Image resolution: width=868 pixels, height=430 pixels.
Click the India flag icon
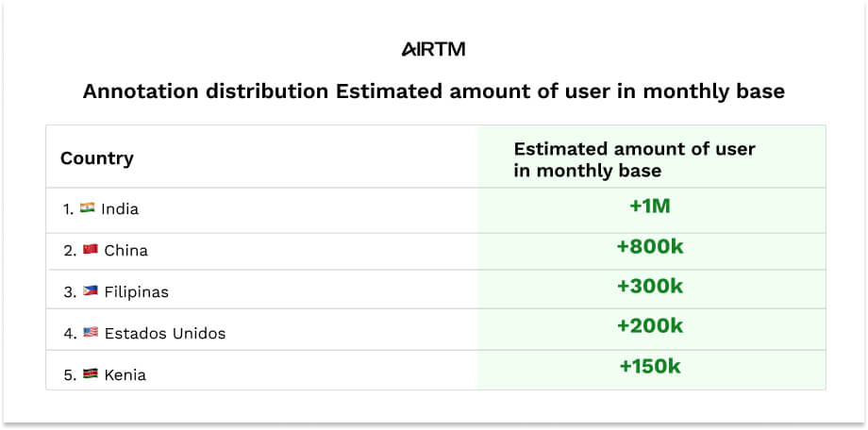[x=88, y=208]
